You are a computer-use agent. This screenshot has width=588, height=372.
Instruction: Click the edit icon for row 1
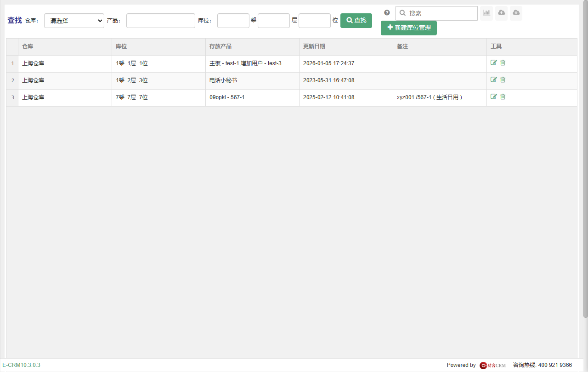pos(494,63)
